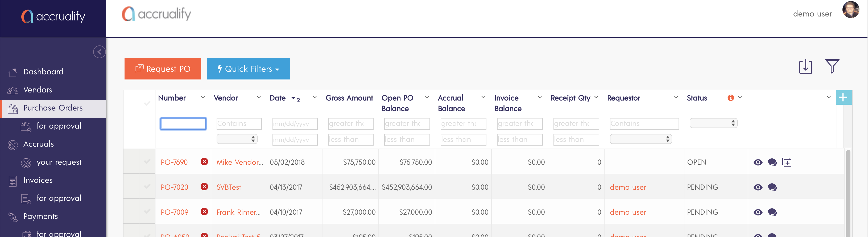Click the Request PO button
868x237 pixels.
[163, 69]
